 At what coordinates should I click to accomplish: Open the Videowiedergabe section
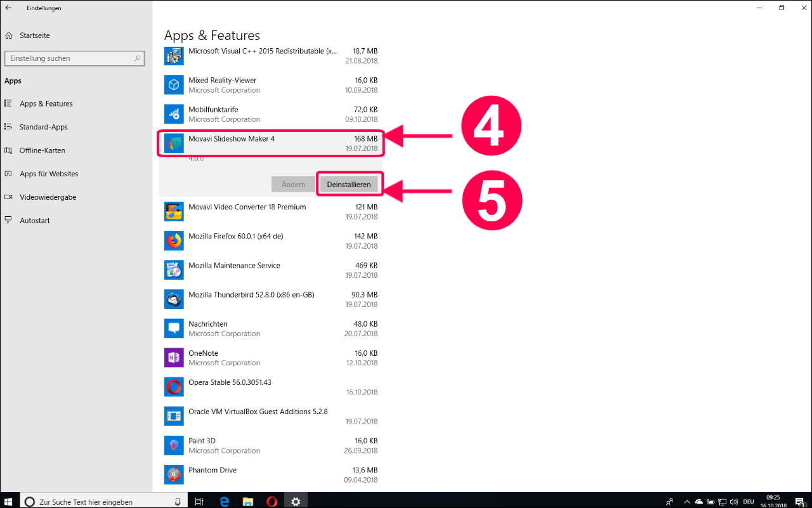[x=48, y=197]
